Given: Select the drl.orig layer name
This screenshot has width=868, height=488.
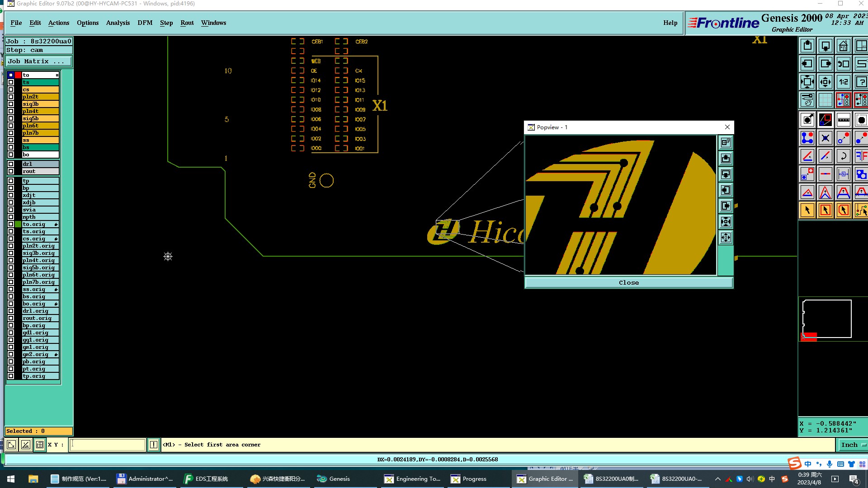Looking at the screenshot, I should pos(40,311).
